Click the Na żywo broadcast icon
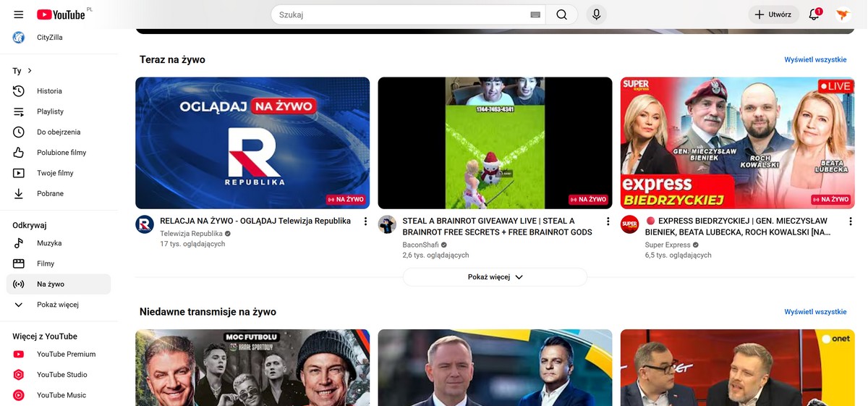 coord(19,284)
